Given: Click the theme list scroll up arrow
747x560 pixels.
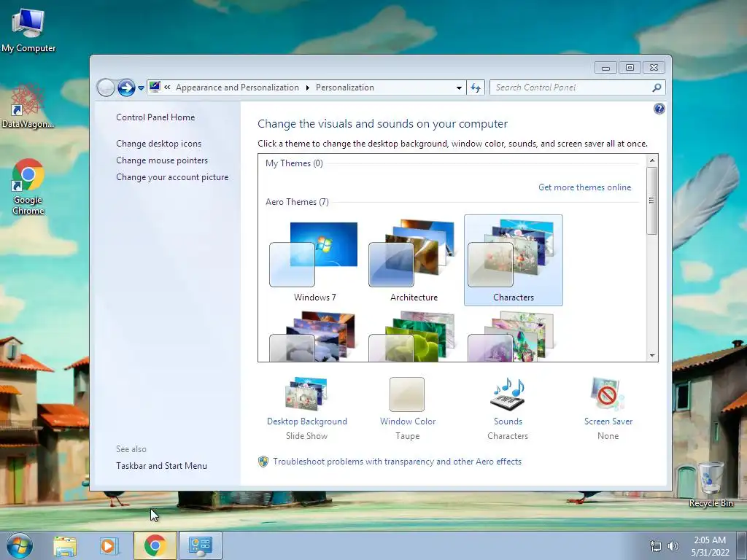Looking at the screenshot, I should click(x=652, y=160).
